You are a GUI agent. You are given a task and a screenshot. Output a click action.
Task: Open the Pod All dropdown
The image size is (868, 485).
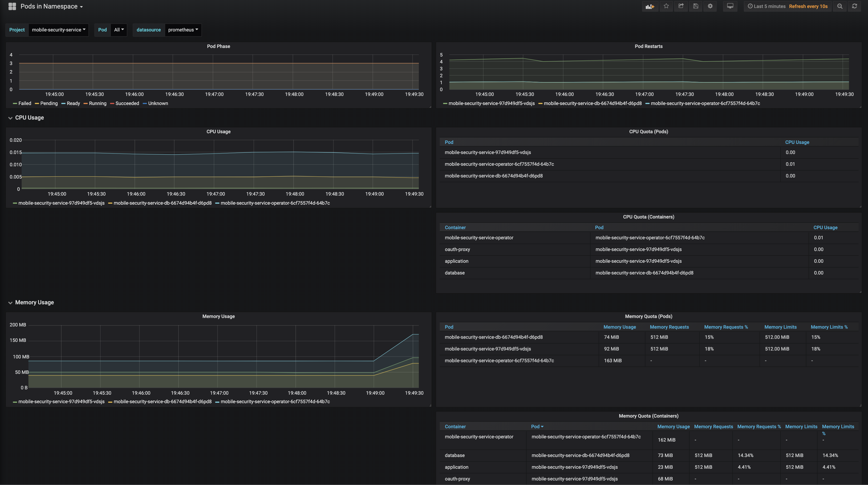pyautogui.click(x=119, y=30)
